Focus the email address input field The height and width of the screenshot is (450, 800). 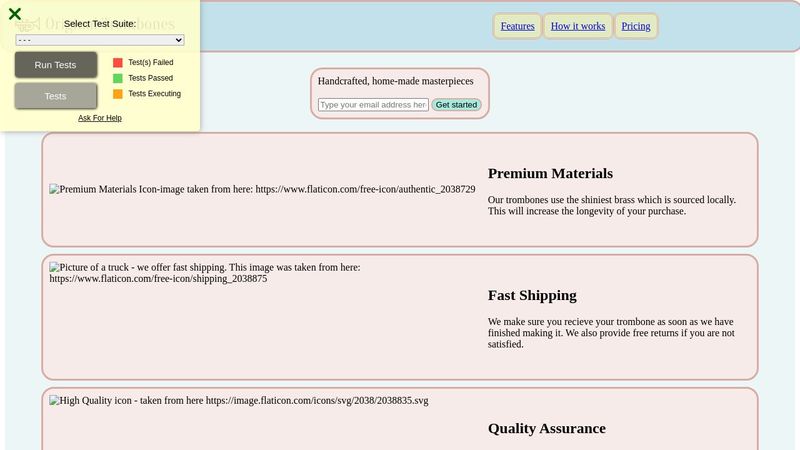pyautogui.click(x=373, y=104)
